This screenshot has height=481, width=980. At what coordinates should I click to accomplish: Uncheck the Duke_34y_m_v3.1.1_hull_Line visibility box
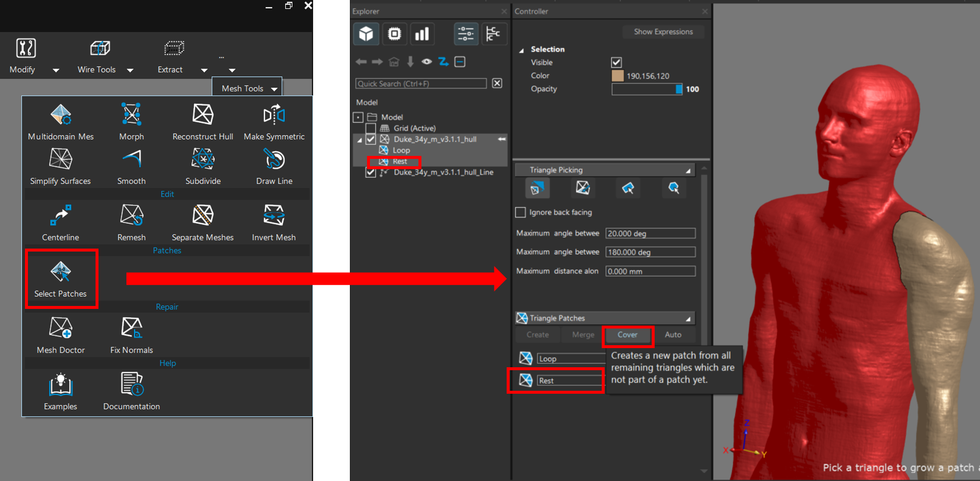[x=371, y=173]
